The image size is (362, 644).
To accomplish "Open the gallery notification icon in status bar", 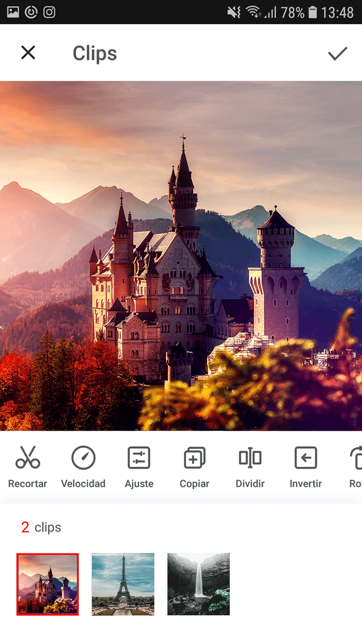I will pyautogui.click(x=13, y=12).
